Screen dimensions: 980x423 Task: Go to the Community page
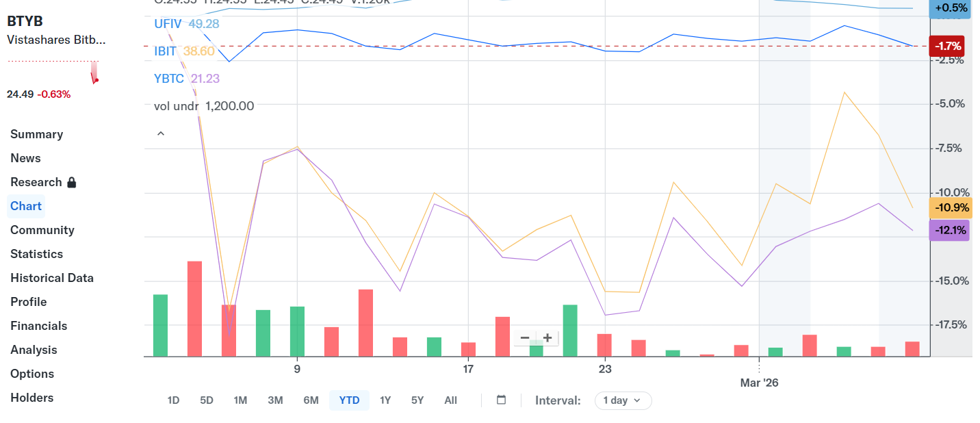pyautogui.click(x=42, y=230)
